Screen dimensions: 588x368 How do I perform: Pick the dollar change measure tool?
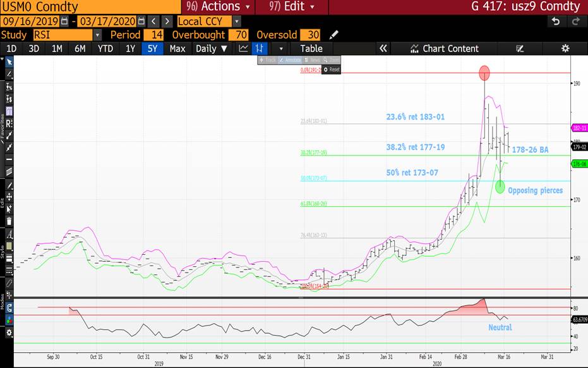(9, 99)
